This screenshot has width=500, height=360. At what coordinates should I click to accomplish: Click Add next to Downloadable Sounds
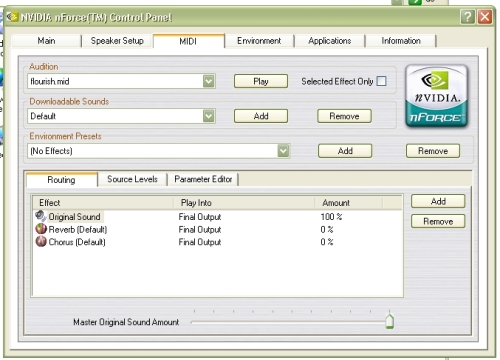coord(261,116)
